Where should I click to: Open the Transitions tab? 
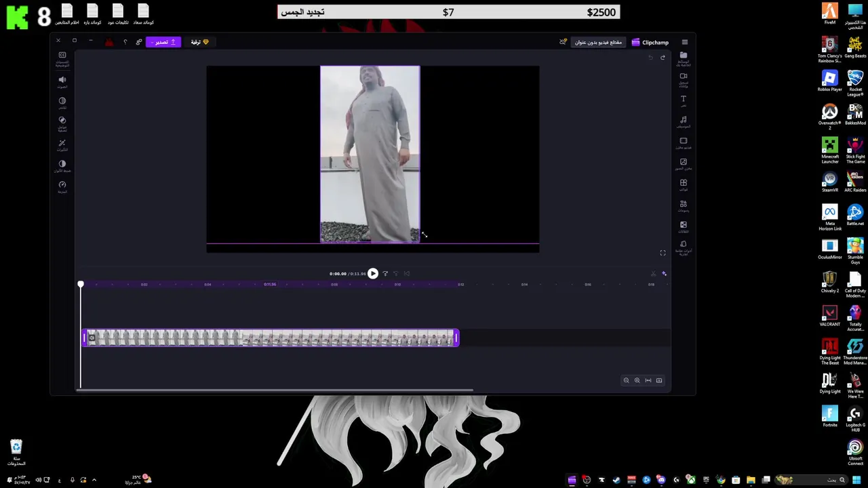[683, 227]
